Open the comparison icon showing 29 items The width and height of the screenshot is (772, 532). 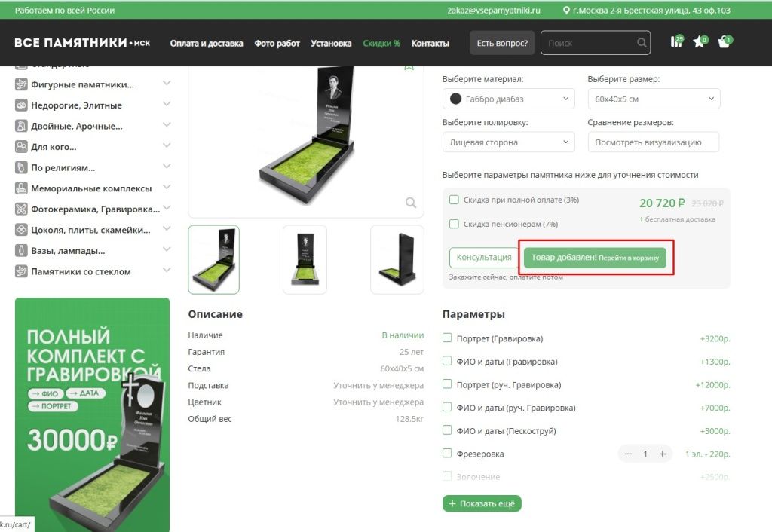675,43
